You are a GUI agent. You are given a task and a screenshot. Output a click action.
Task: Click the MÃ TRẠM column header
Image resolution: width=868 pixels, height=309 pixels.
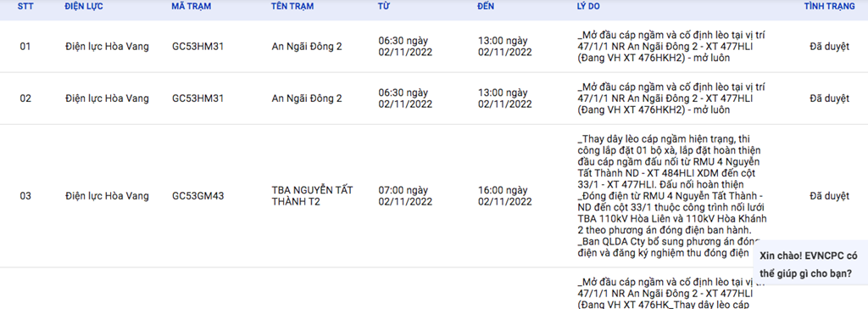pyautogui.click(x=192, y=7)
